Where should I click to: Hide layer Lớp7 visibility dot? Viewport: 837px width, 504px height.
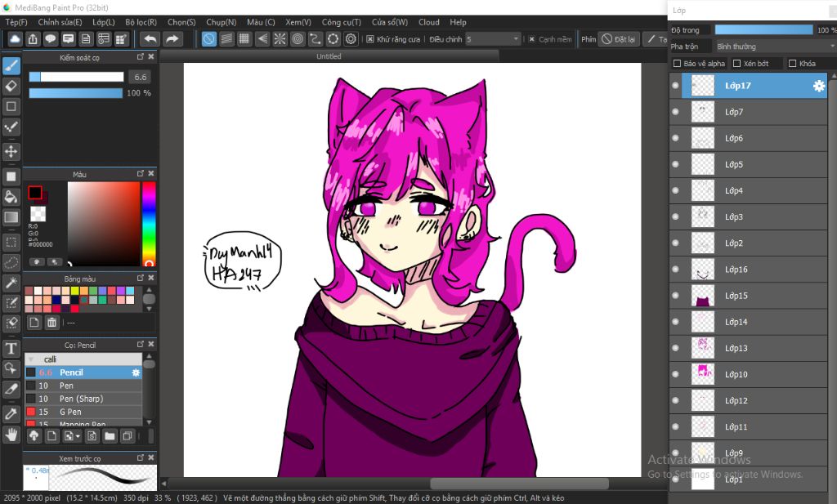tap(676, 111)
